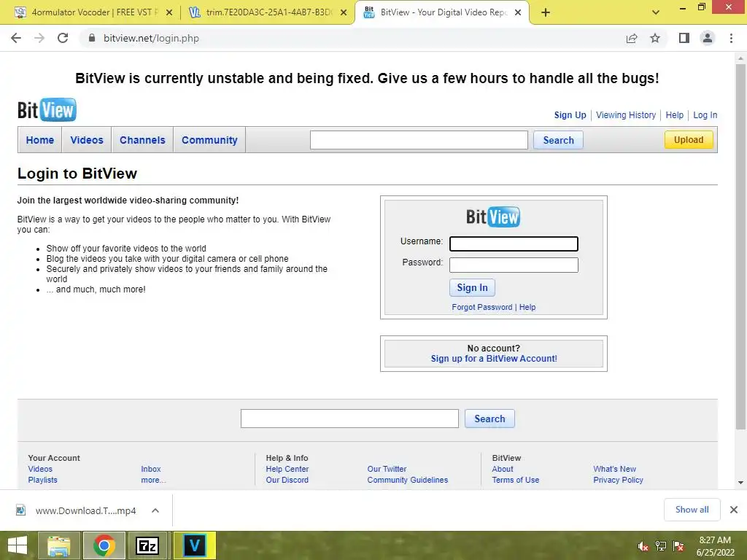747x560 pixels.
Task: Click the muted volume tray icon
Action: [643, 546]
